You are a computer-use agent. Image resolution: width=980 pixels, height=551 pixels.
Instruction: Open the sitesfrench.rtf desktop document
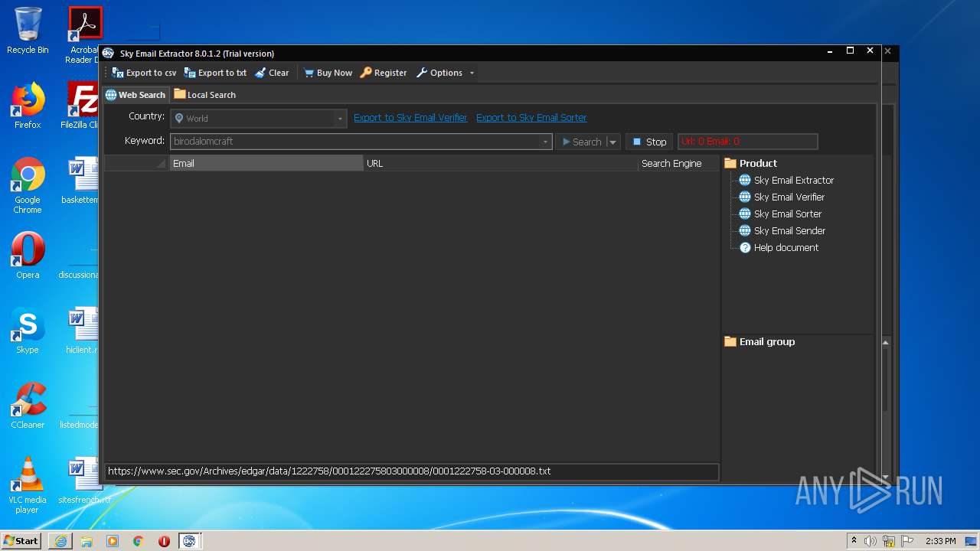[83, 481]
